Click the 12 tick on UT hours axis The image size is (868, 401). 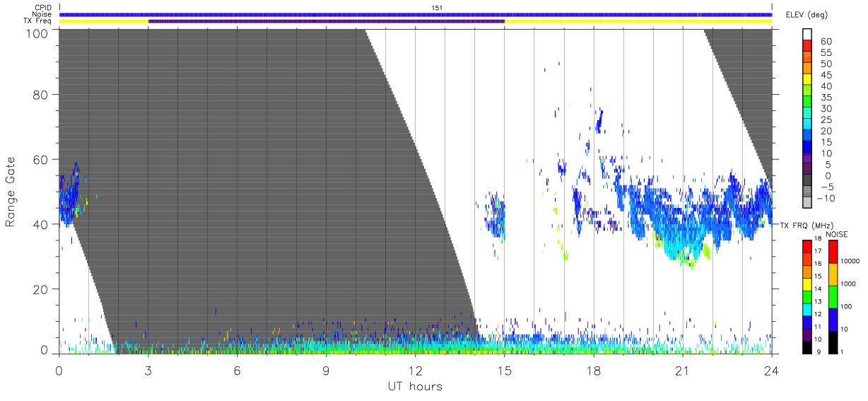416,370
